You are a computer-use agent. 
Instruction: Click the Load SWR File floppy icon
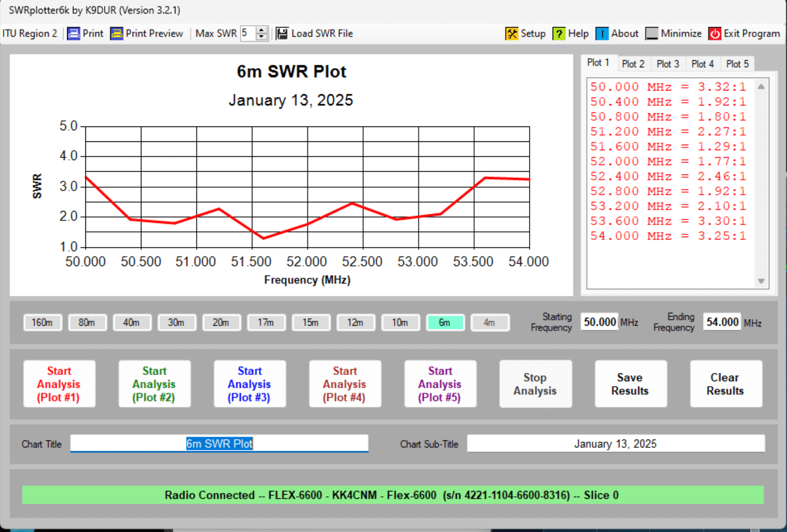tap(282, 34)
